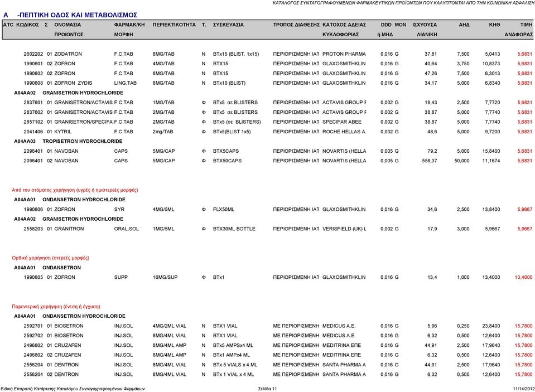Select the ZOFRON ZYDIS product name
535x392 pixels.
(x=73, y=83)
